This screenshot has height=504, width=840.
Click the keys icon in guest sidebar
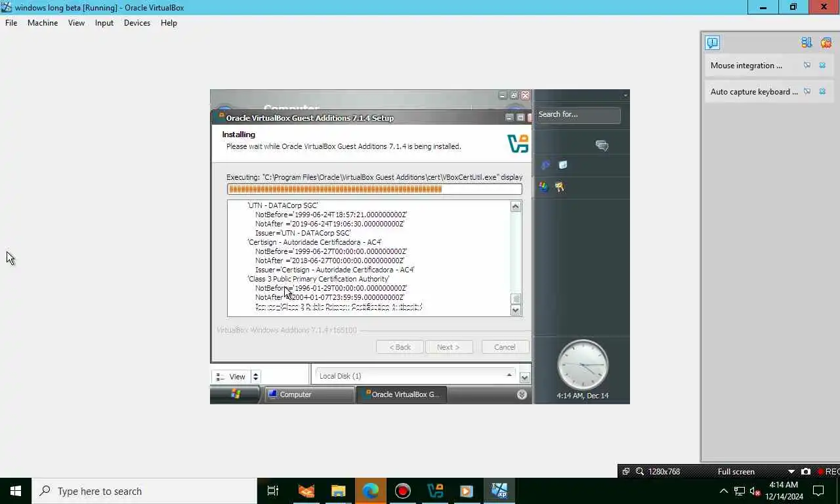pyautogui.click(x=559, y=187)
